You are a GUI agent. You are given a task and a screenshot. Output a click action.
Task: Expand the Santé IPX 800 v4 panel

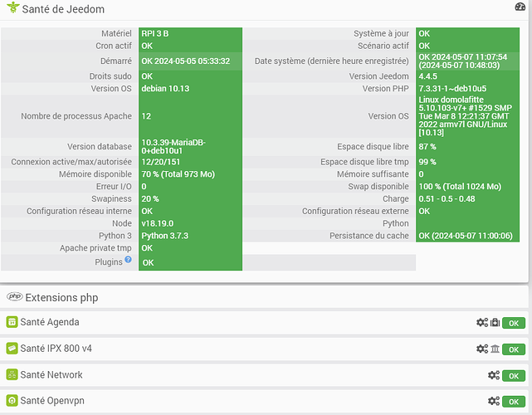tap(56, 349)
